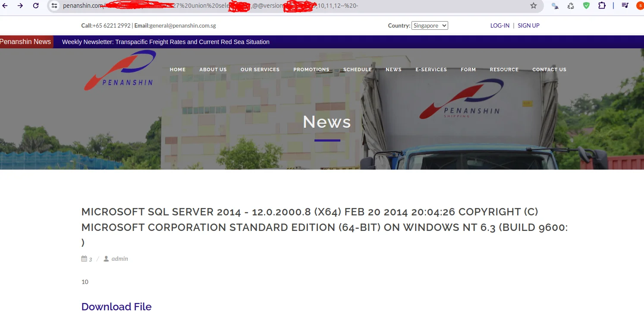Open the E-SERVICES menu item
Screen dimensions: 644x325
(x=431, y=69)
